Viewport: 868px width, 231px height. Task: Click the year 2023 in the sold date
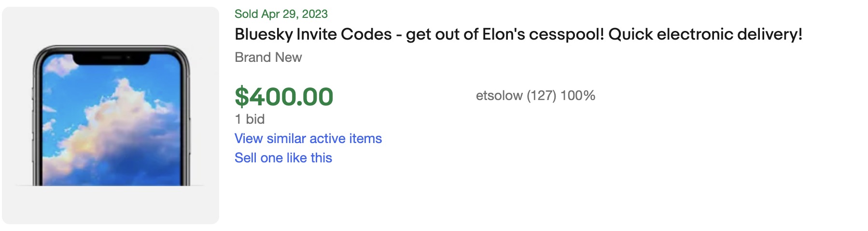point(315,14)
